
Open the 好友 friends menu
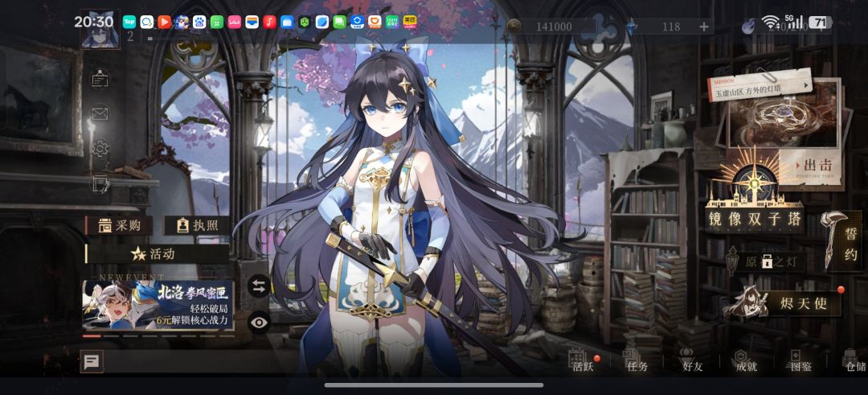[x=692, y=360]
